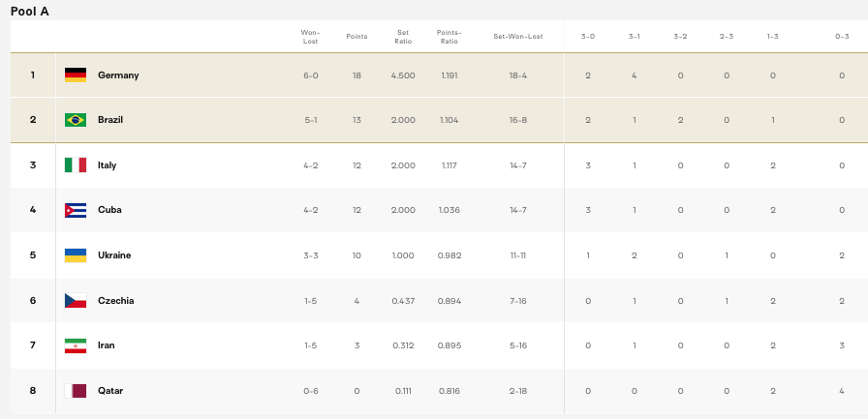The width and height of the screenshot is (868, 419).
Task: Click the Czechia flag icon
Action: (x=76, y=301)
